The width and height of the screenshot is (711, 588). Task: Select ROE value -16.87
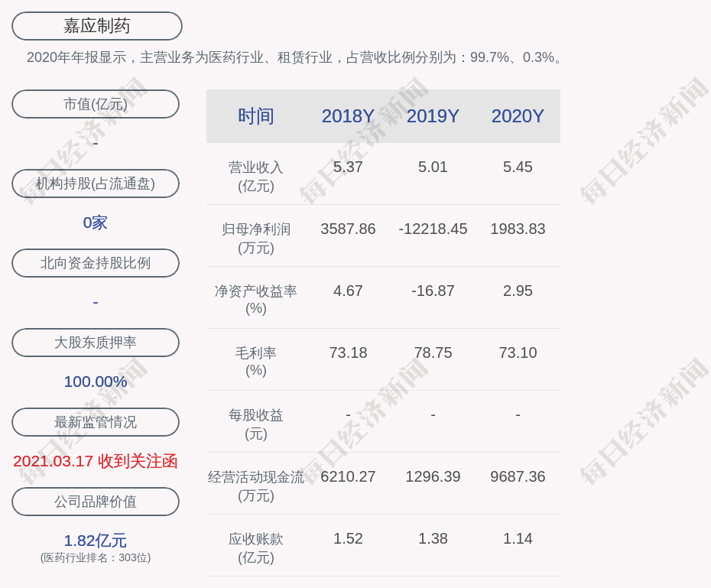pyautogui.click(x=433, y=291)
